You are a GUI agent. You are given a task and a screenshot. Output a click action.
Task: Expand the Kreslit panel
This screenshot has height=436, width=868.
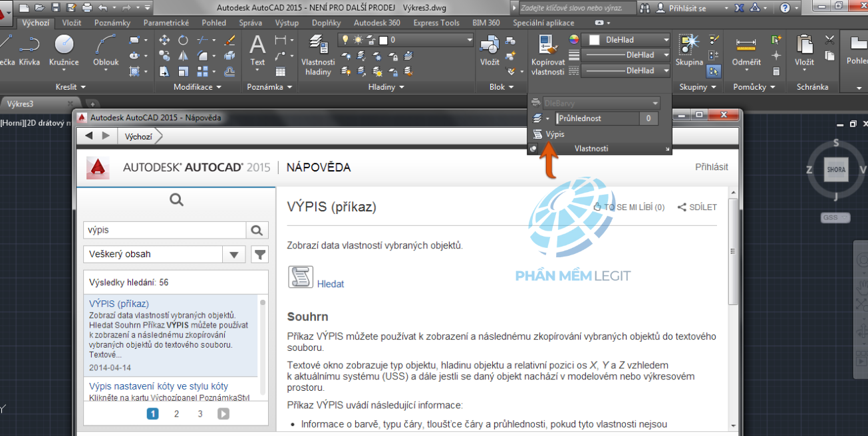pos(71,87)
